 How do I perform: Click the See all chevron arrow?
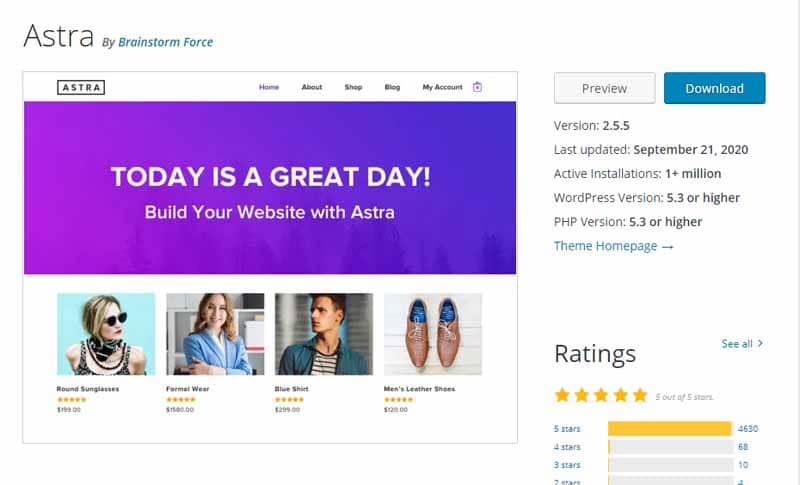(x=760, y=343)
